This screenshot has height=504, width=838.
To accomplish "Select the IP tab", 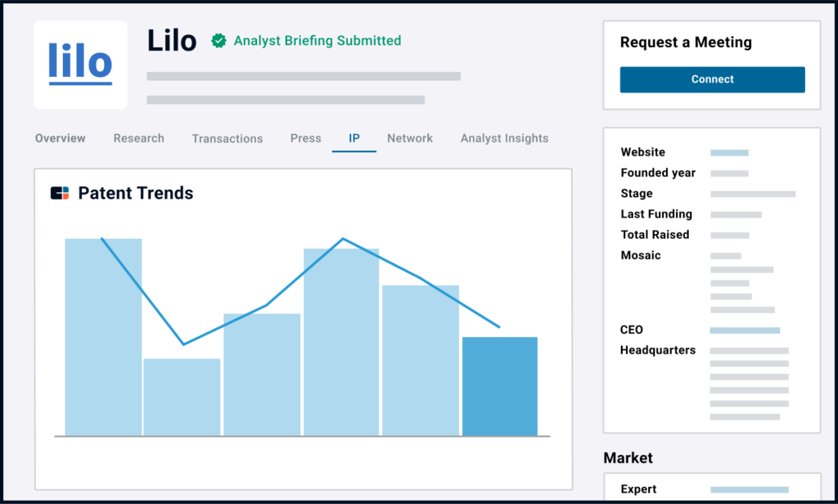I will 354,138.
